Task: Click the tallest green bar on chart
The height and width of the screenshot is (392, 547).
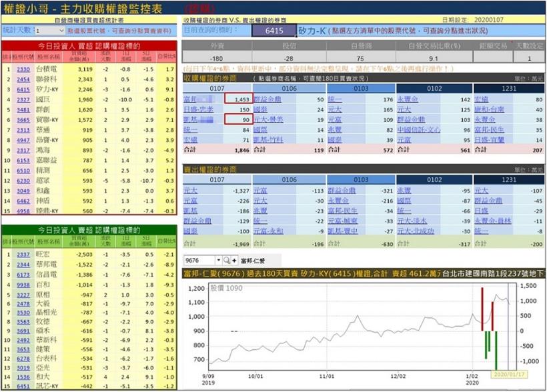Action: (x=496, y=350)
